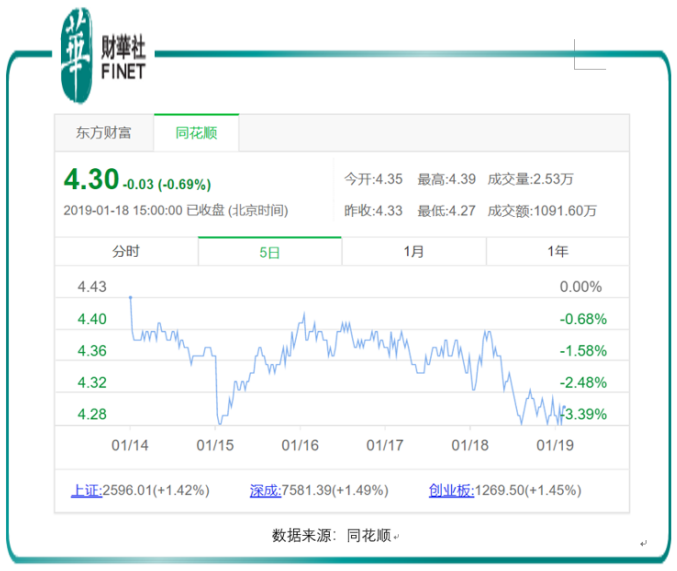The width and height of the screenshot is (677, 571).
Task: Click the 最高:4.39 value
Action: [446, 179]
